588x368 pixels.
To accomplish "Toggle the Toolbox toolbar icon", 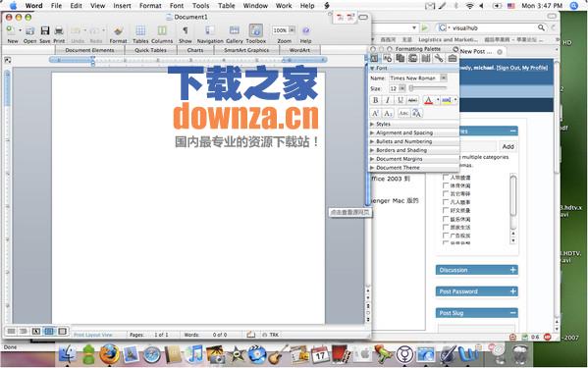I will 256,30.
